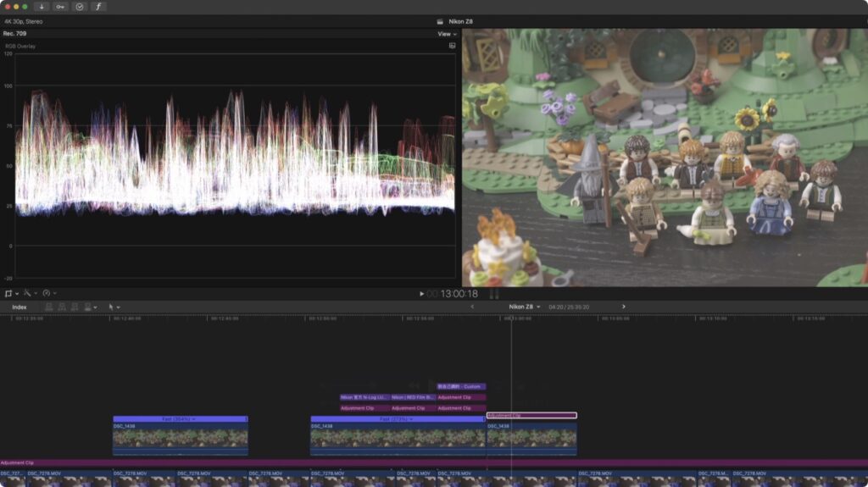
Task: Open the timeline Index
Action: coord(19,307)
